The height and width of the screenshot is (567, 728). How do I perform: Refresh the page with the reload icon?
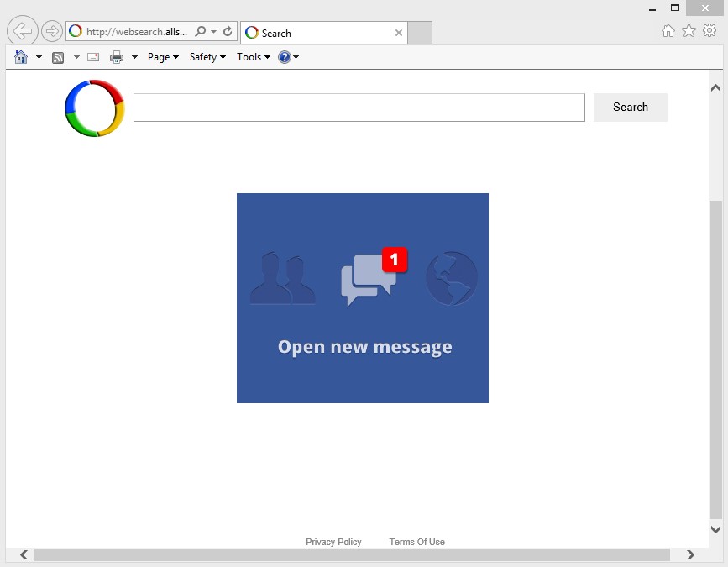pyautogui.click(x=228, y=32)
